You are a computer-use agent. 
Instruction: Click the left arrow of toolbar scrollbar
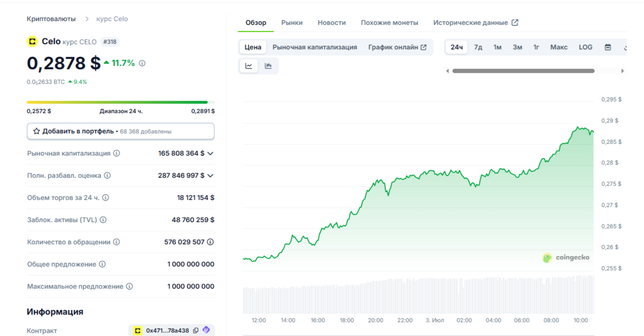(x=447, y=71)
